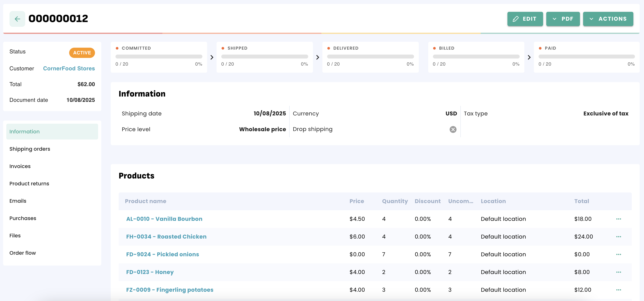Open the CornerFood Stores customer link
This screenshot has width=644, height=301.
click(69, 68)
